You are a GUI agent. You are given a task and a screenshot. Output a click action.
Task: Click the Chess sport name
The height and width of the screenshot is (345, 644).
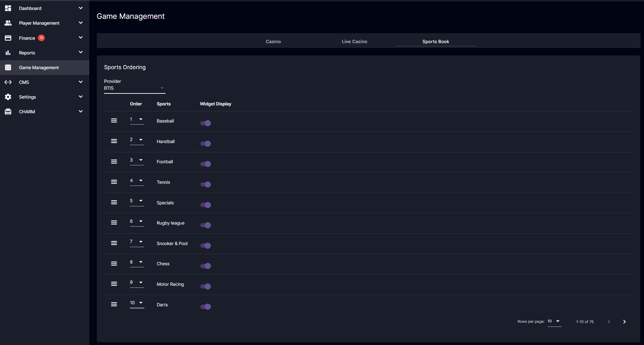(163, 264)
